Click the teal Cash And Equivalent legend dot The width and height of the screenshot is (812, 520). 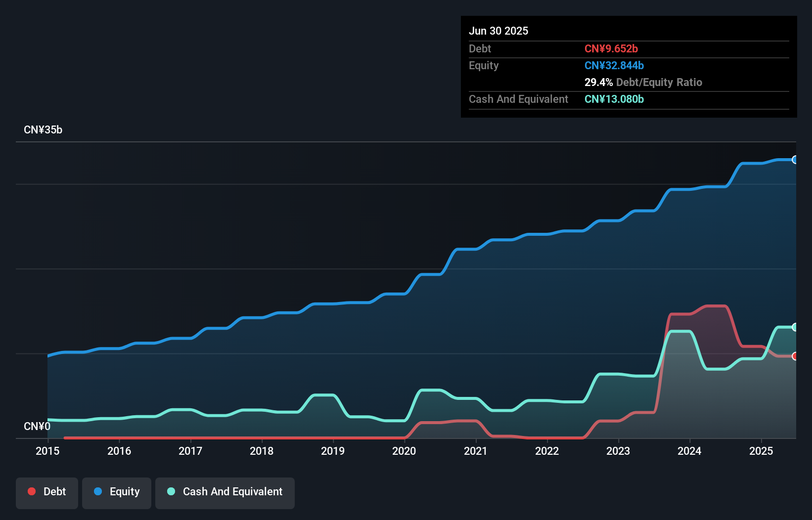coord(171,491)
